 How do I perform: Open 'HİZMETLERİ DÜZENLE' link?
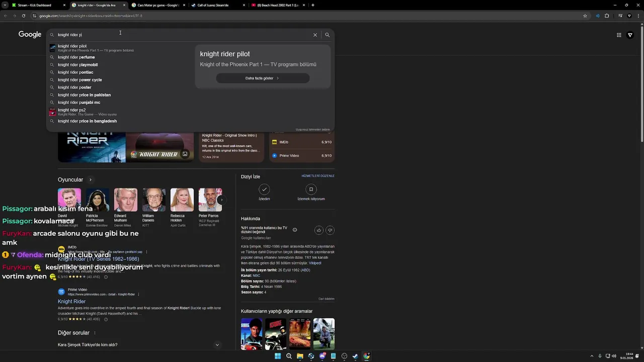click(x=318, y=176)
